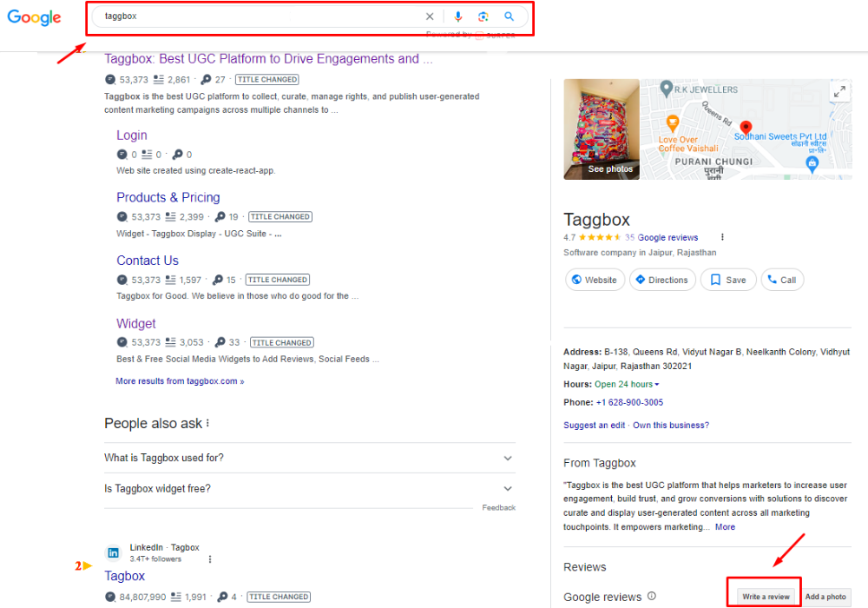
Task: Click the Google logo
Action: 33,17
